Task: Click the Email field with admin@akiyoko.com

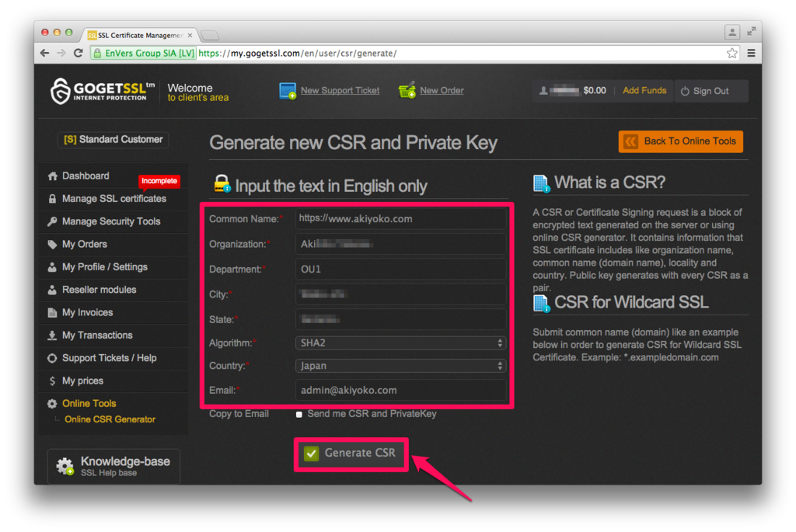Action: tap(400, 391)
